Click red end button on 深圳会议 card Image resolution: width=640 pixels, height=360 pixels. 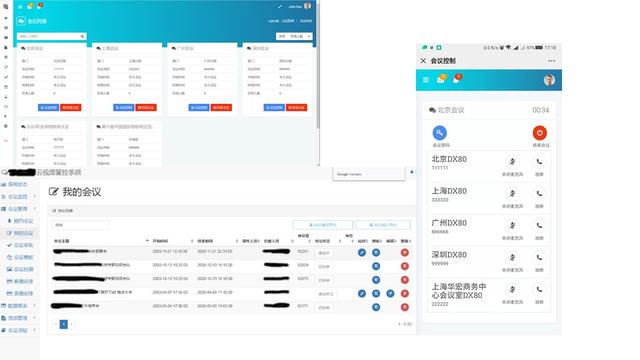coord(296,107)
